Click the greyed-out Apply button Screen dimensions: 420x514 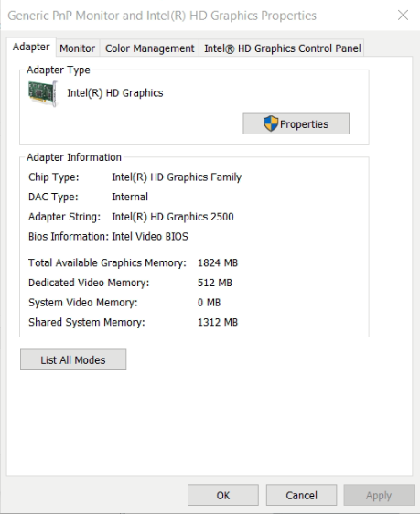(x=379, y=495)
